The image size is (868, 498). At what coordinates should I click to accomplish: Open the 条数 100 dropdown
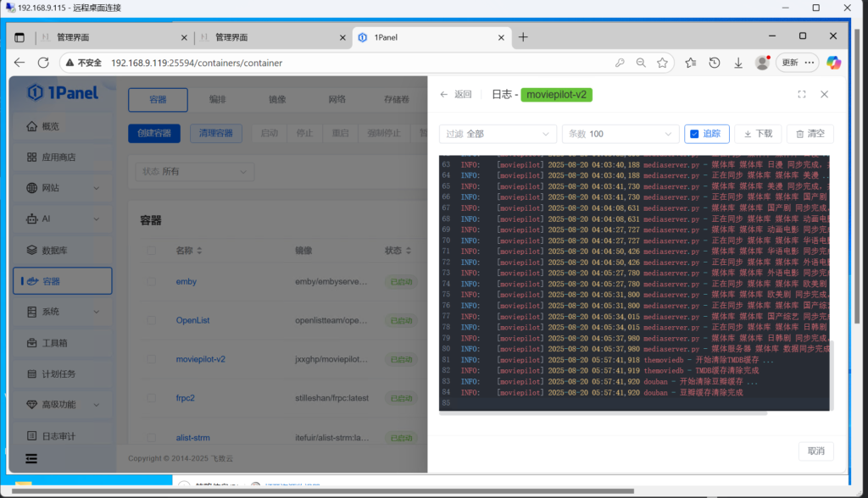pos(620,134)
